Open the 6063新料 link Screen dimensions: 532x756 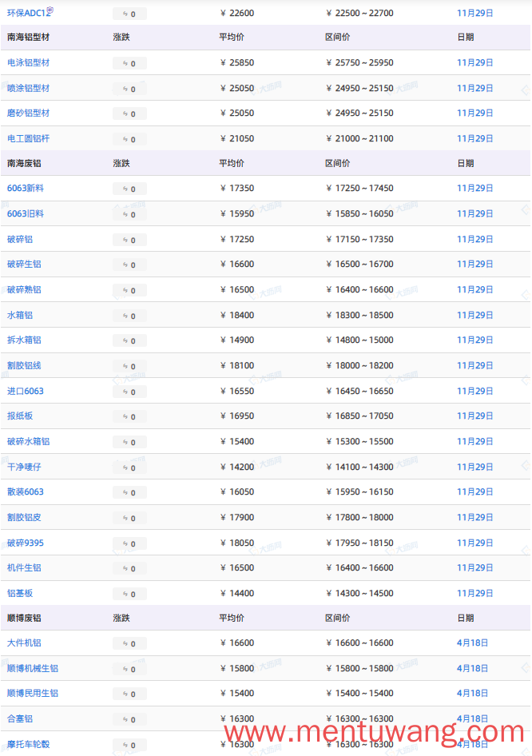point(25,189)
